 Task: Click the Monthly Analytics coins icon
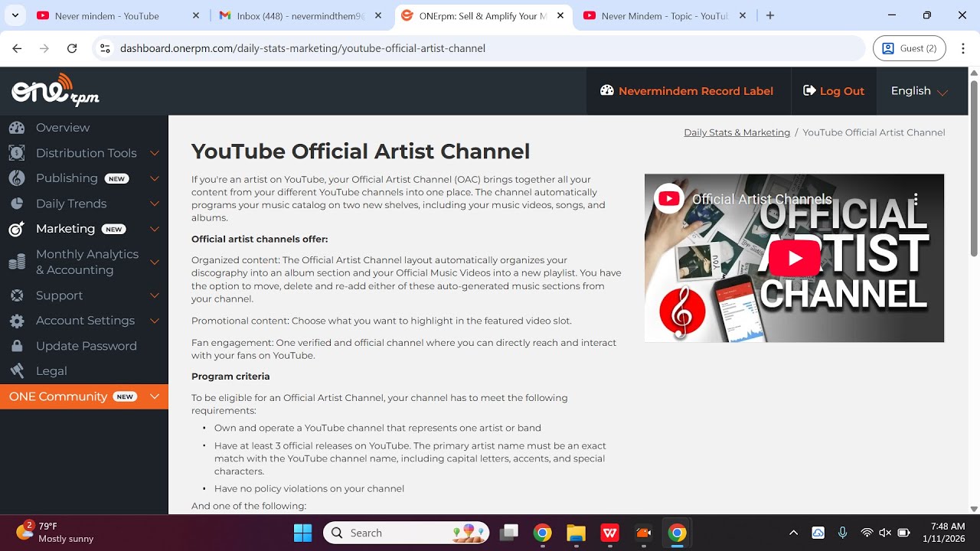[17, 262]
